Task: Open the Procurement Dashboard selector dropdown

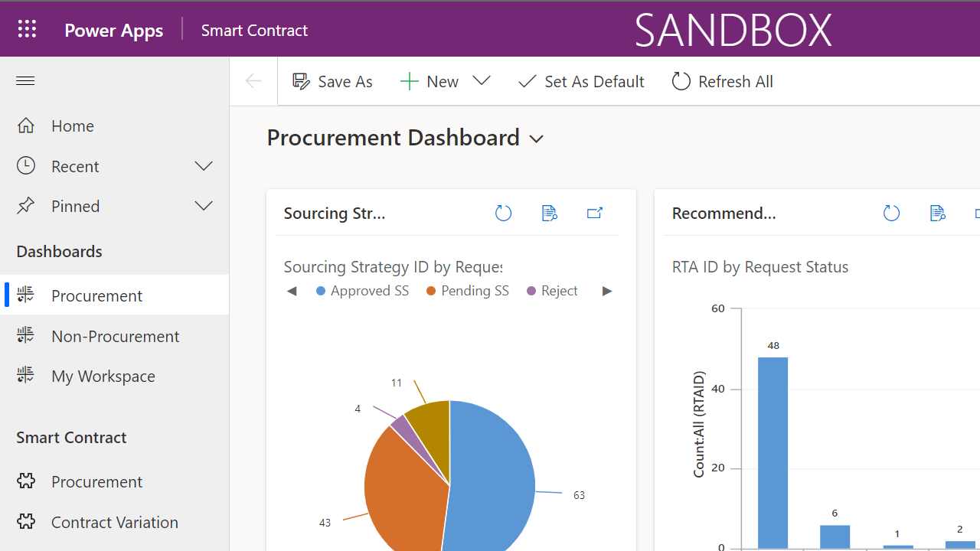Action: coord(537,139)
